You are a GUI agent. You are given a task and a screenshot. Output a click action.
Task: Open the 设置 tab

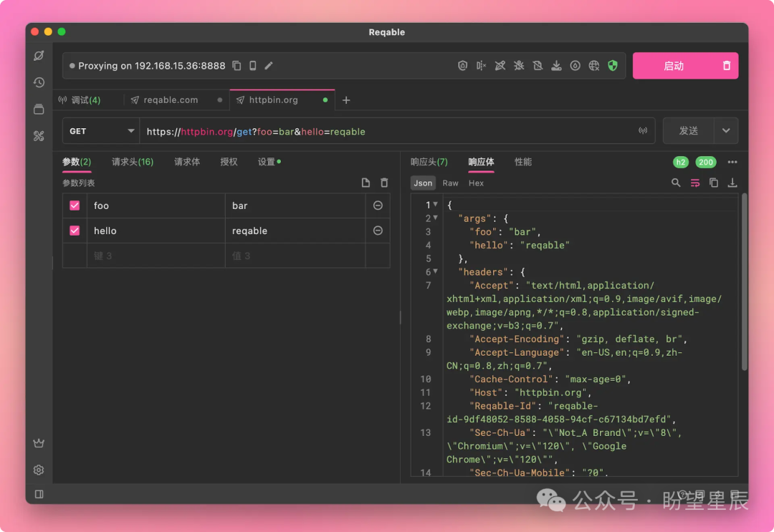pos(269,163)
